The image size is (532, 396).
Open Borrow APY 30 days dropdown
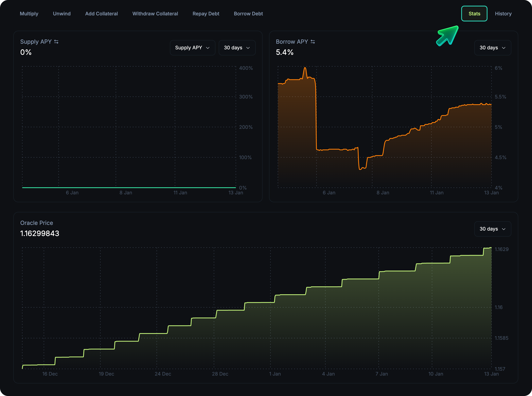[492, 48]
